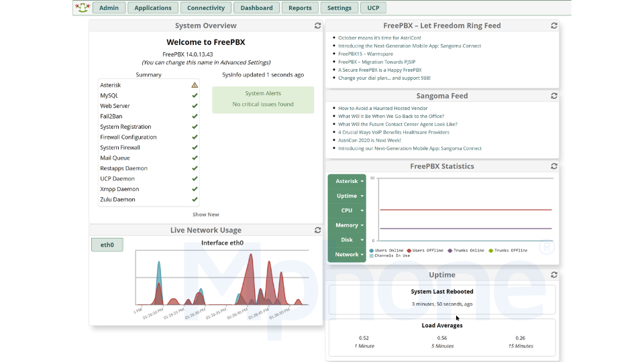Open the UCP menu
The image size is (644, 362).
[374, 8]
